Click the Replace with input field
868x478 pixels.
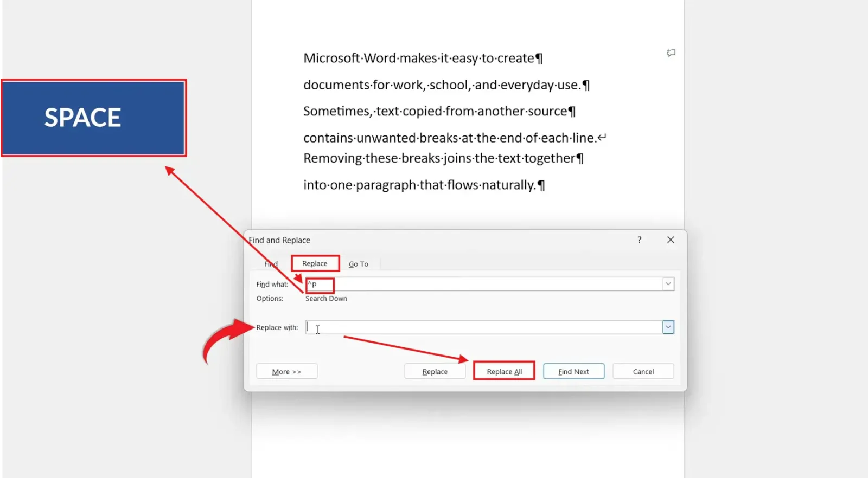[x=483, y=327]
